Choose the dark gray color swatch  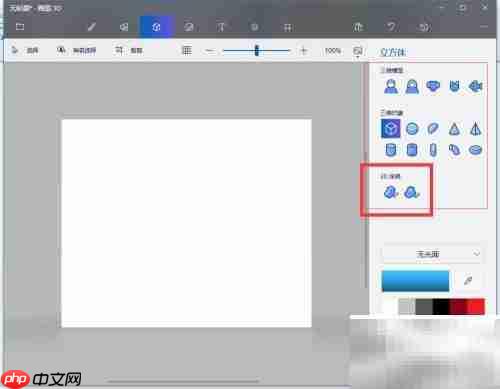[x=424, y=306]
